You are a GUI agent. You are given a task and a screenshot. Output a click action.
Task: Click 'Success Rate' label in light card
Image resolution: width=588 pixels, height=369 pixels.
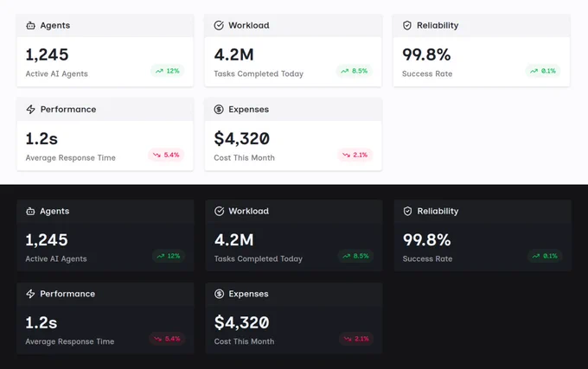[x=427, y=73]
